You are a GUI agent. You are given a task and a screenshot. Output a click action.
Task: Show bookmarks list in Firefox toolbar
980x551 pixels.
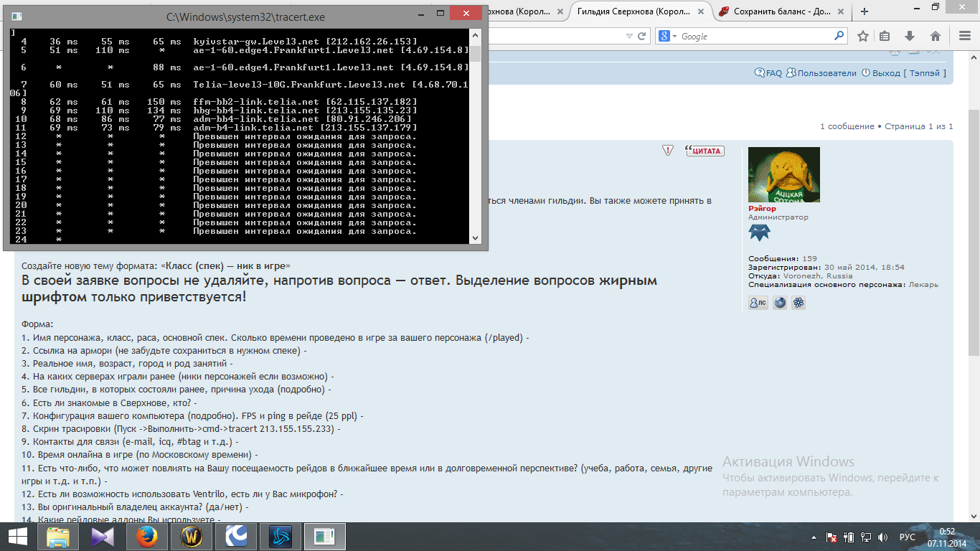point(885,36)
